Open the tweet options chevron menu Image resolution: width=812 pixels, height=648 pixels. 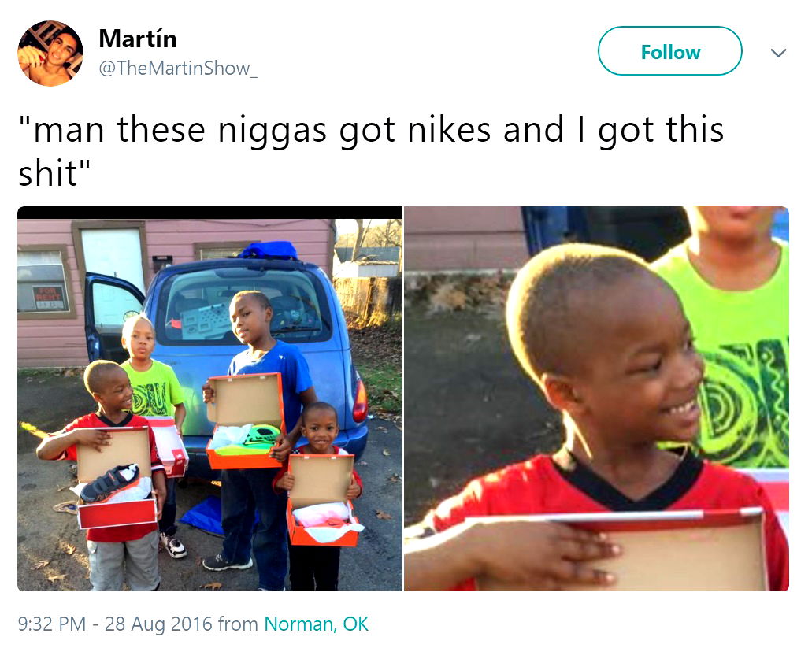click(x=778, y=53)
